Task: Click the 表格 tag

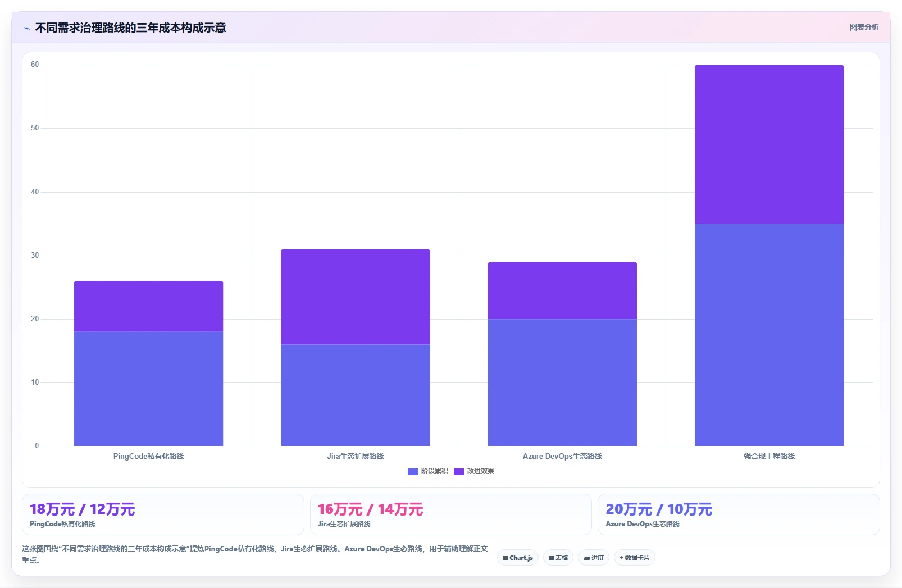Action: pyautogui.click(x=558, y=558)
